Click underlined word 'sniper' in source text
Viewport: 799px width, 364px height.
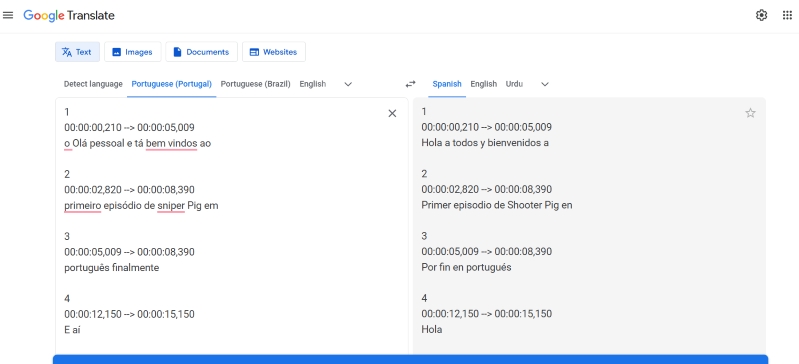click(171, 206)
